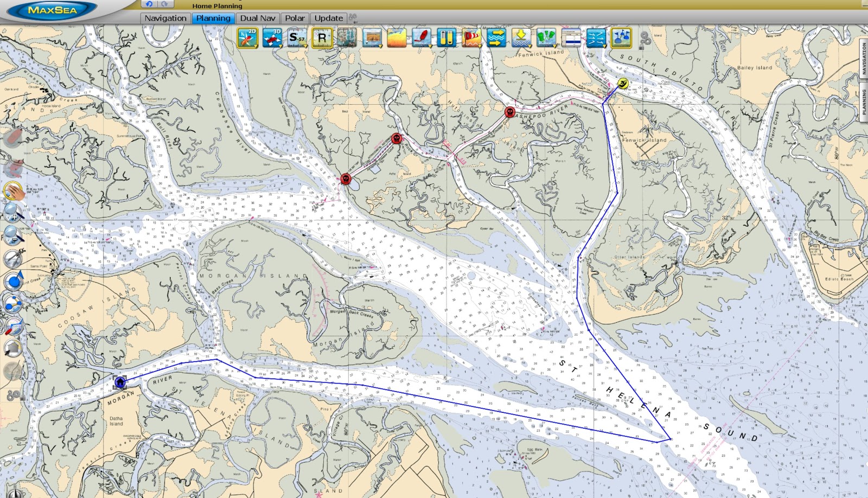Click the MaxSea logo button
Viewport: 868px width, 498px height.
[52, 10]
